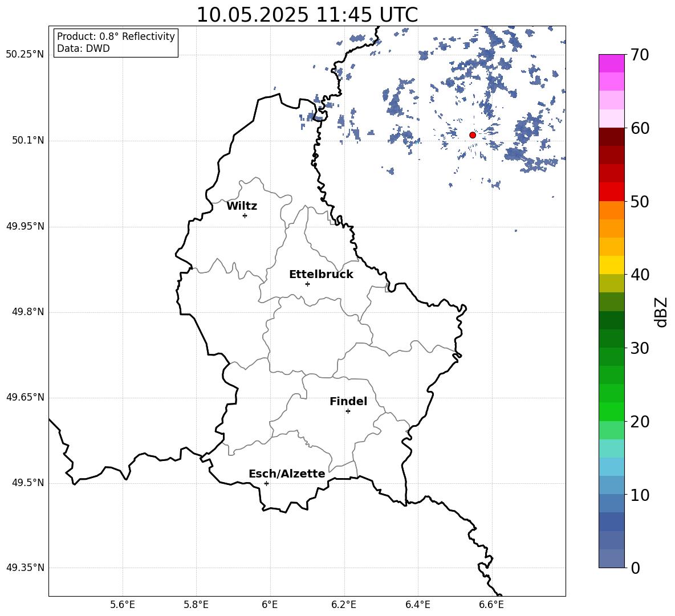Click the colorbar tick label 70
This screenshot has height=616, width=675.
[640, 55]
